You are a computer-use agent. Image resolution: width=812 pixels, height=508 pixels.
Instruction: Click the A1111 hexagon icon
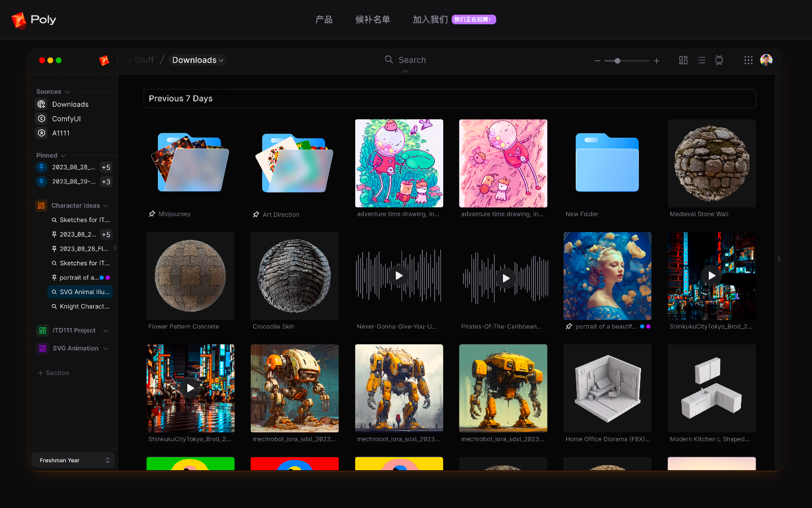[x=41, y=133]
